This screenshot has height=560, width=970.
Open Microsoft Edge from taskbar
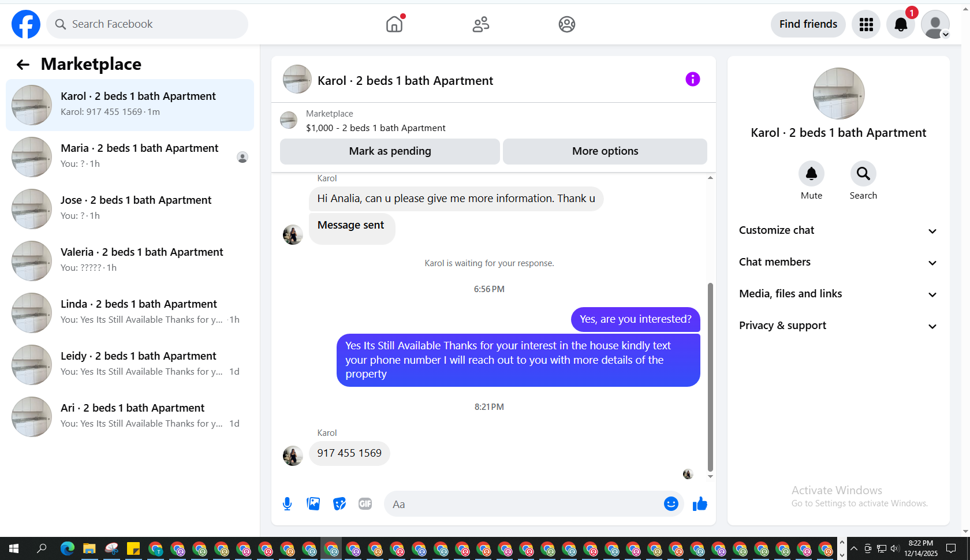pyautogui.click(x=68, y=548)
